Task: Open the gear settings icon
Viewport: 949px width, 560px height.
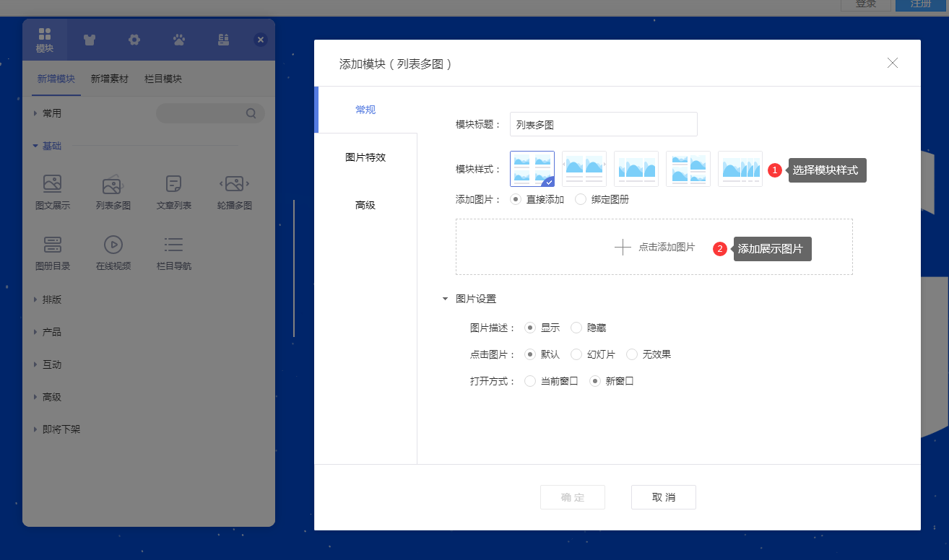Action: click(x=134, y=40)
